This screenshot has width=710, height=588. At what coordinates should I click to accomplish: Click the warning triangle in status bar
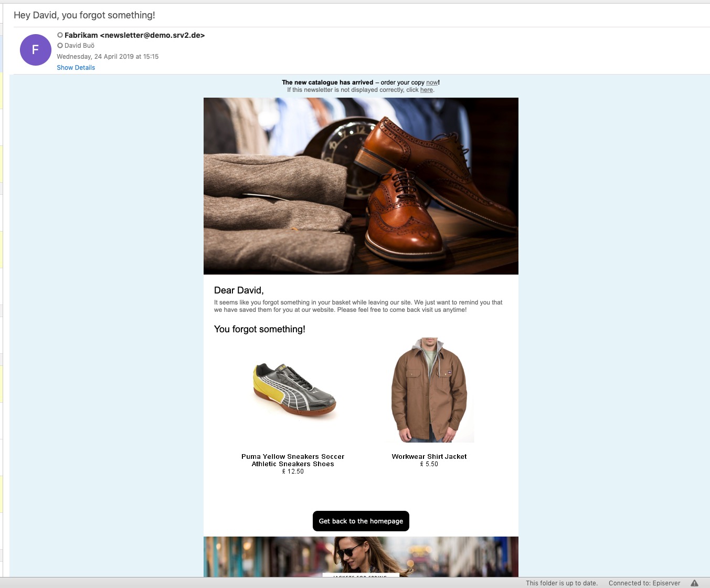(694, 583)
